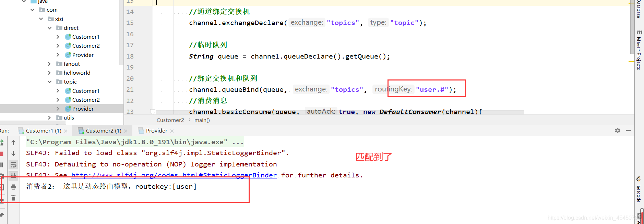Click the direct package folder icon
This screenshot has width=644, height=224.
[x=59, y=28]
